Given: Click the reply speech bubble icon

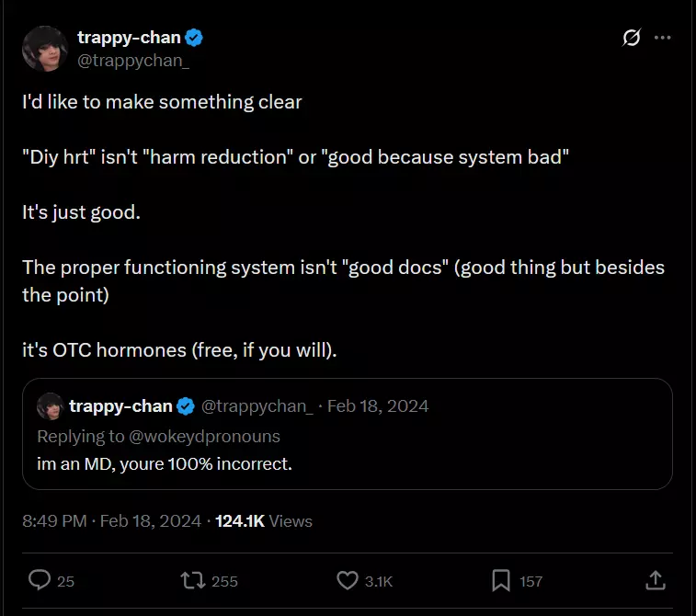Looking at the screenshot, I should 40,580.
